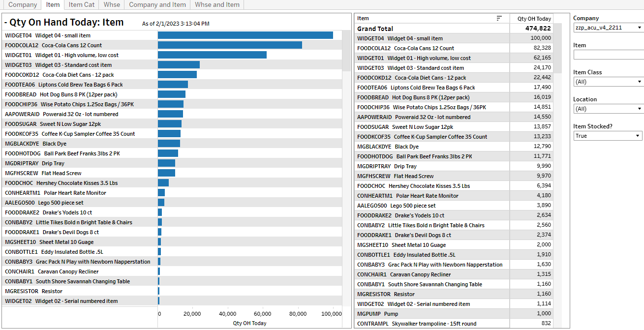Switch to the Company tab
The image size is (644, 330).
click(x=23, y=4)
